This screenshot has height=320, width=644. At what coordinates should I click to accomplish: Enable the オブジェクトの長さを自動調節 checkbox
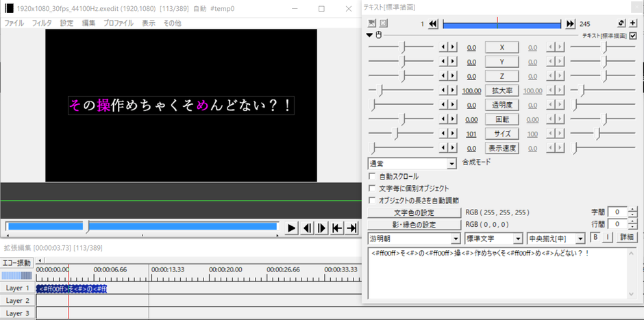(x=373, y=200)
